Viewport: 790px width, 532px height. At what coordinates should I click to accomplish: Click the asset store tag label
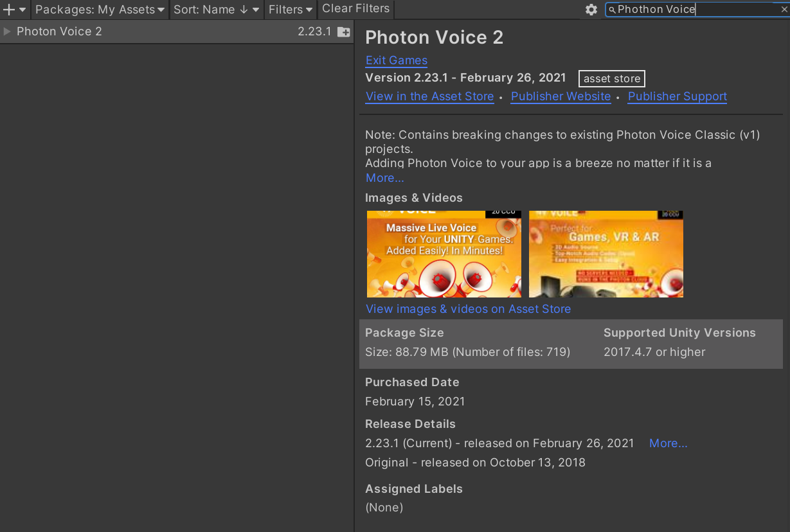tap(612, 78)
